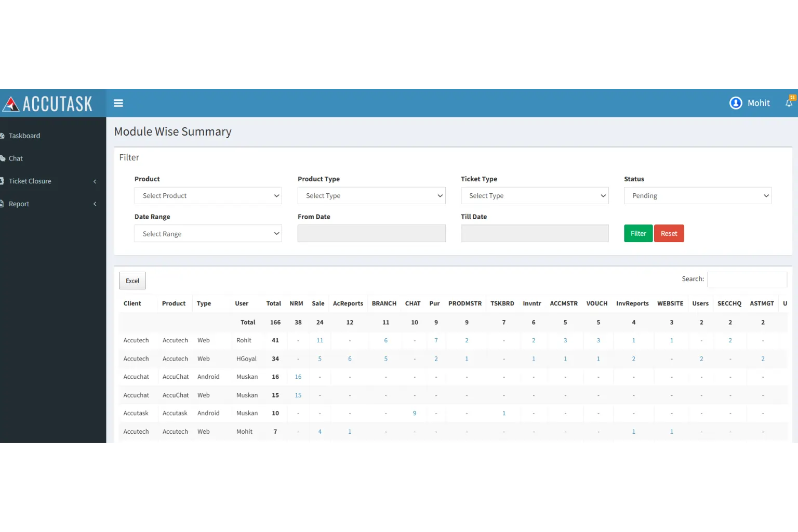Click the Mohit username in header
This screenshot has height=532, width=798.
759,103
